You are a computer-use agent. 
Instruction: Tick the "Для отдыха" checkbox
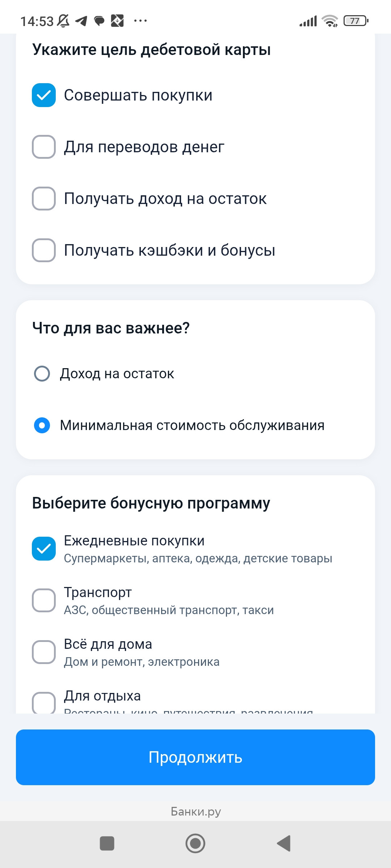(44, 702)
